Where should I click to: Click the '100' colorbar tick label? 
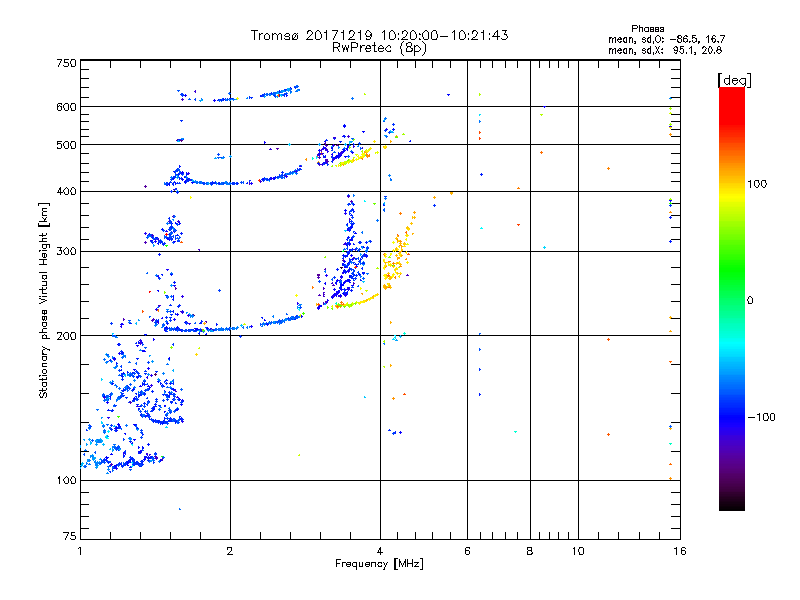(x=757, y=184)
